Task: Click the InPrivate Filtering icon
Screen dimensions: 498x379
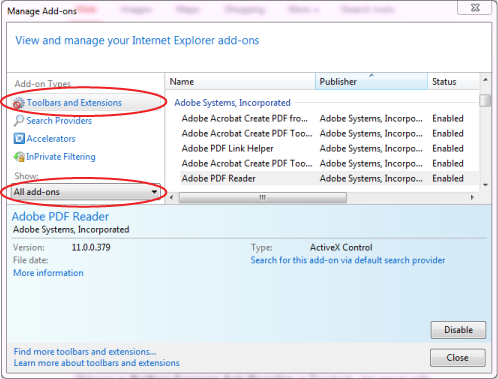Action: point(19,156)
